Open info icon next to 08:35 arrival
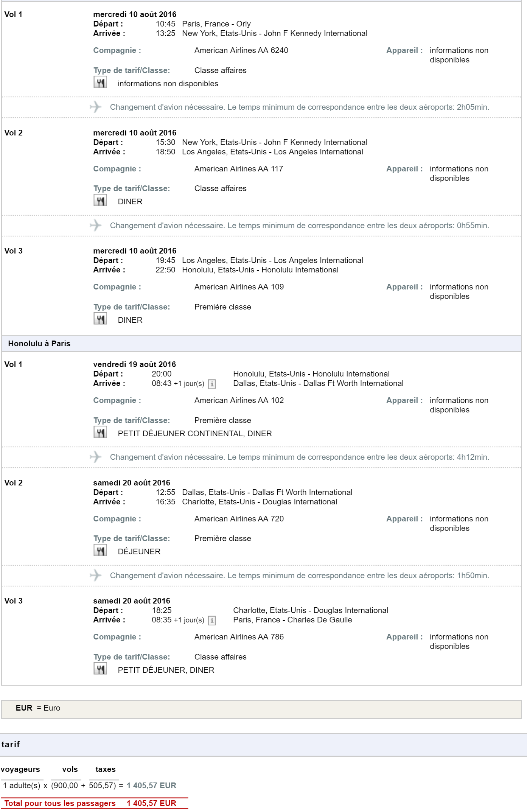The image size is (527, 812). click(212, 621)
